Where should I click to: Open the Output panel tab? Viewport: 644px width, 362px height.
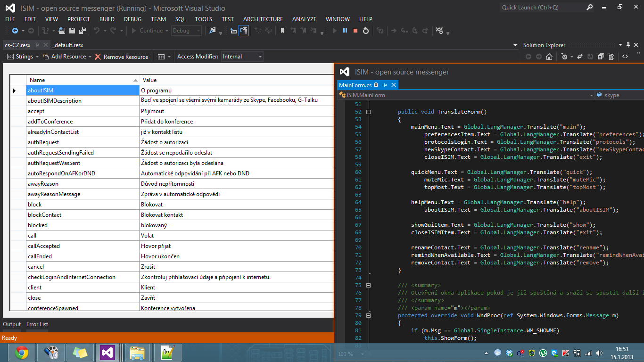[x=12, y=324]
